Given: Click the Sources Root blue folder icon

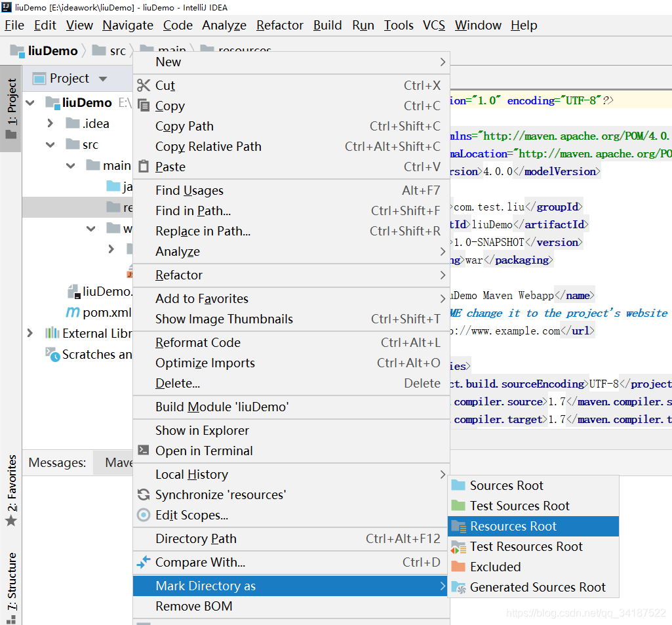Looking at the screenshot, I should tap(458, 485).
